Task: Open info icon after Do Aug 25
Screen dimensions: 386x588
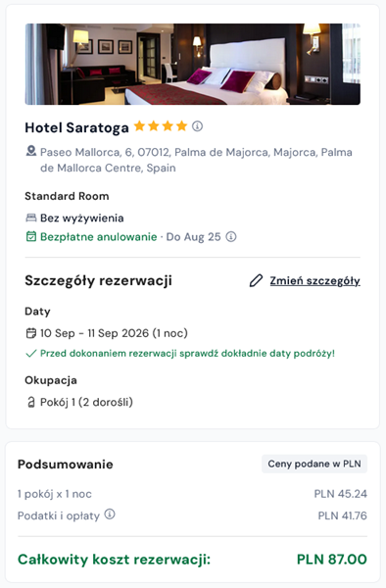Action: point(231,236)
